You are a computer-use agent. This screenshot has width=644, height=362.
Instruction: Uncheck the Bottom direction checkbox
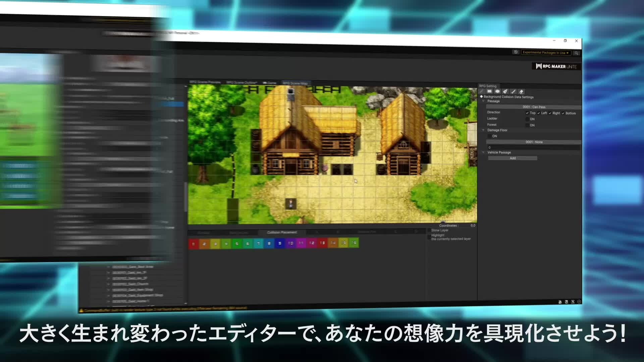[x=563, y=113]
